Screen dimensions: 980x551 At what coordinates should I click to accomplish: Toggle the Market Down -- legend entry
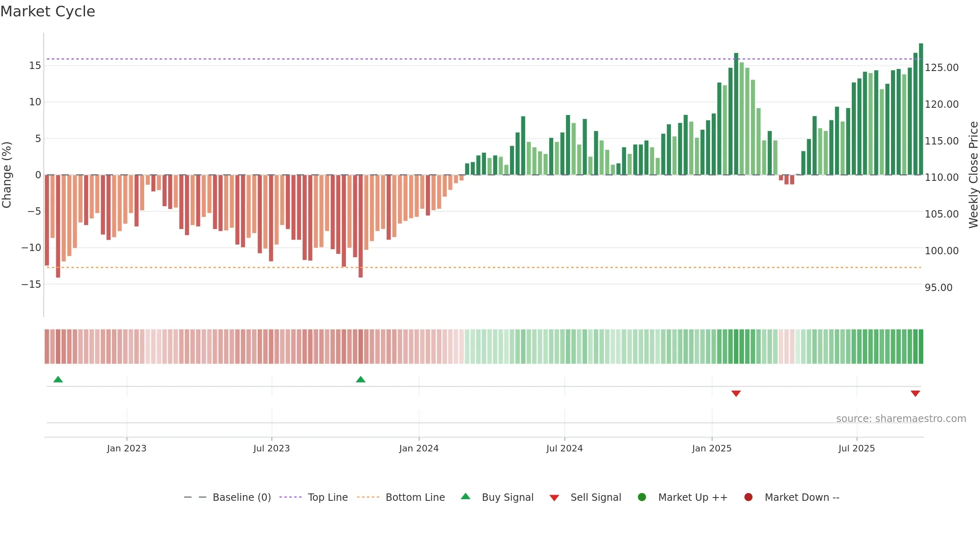coord(791,497)
